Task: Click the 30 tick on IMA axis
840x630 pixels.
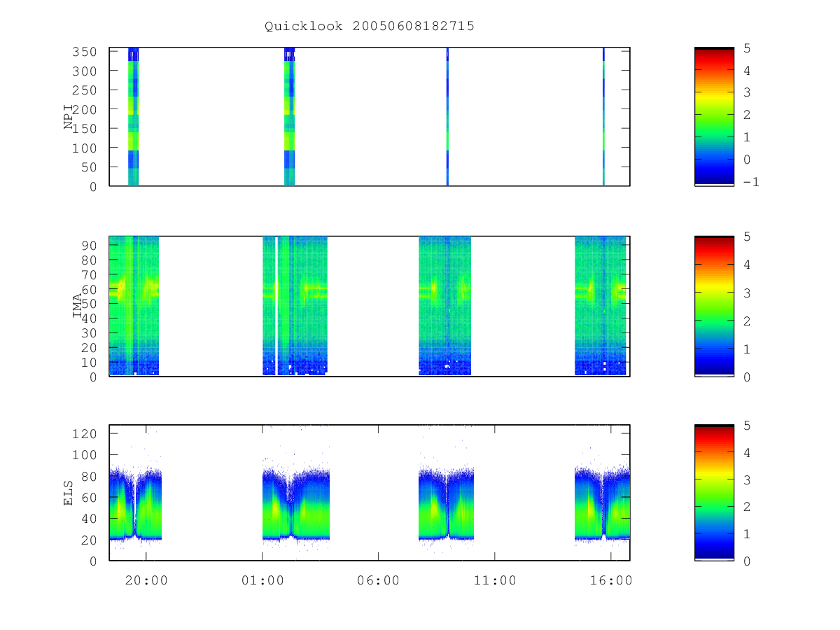Action: point(89,332)
